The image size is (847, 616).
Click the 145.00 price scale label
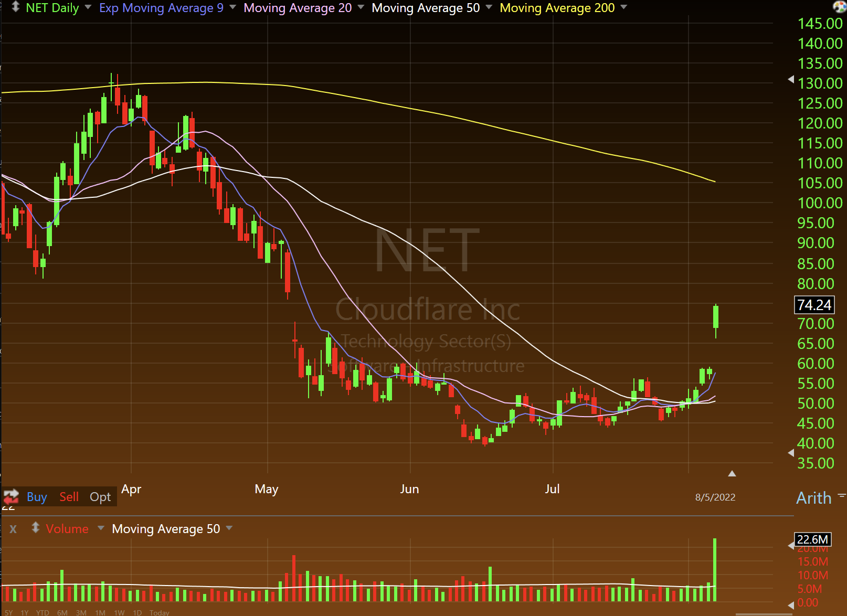[x=820, y=24]
